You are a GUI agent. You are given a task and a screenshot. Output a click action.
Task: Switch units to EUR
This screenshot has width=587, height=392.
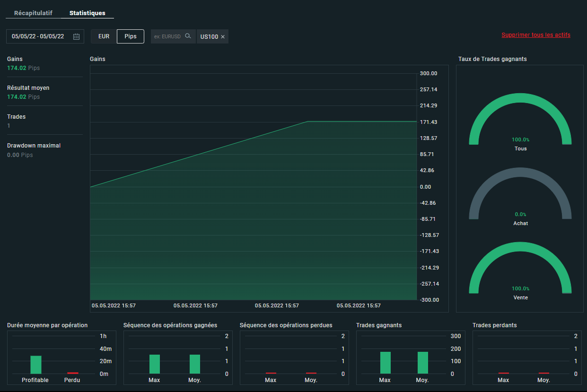[x=104, y=36]
